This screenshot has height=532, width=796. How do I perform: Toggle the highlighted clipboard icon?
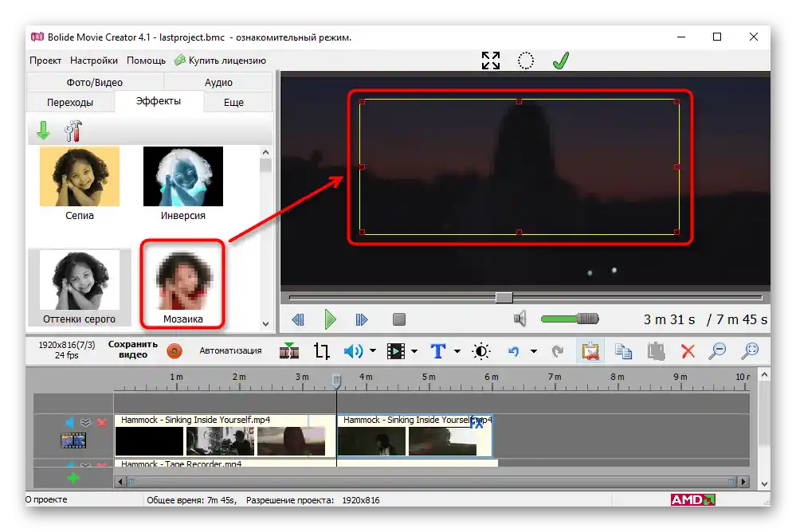point(590,350)
